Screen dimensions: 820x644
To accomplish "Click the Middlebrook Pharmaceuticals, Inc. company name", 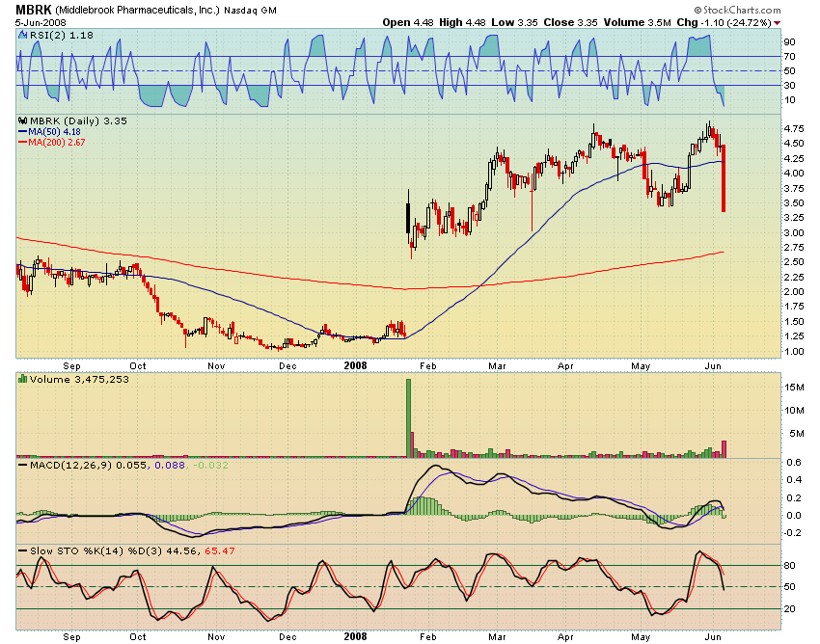I will pyautogui.click(x=138, y=10).
